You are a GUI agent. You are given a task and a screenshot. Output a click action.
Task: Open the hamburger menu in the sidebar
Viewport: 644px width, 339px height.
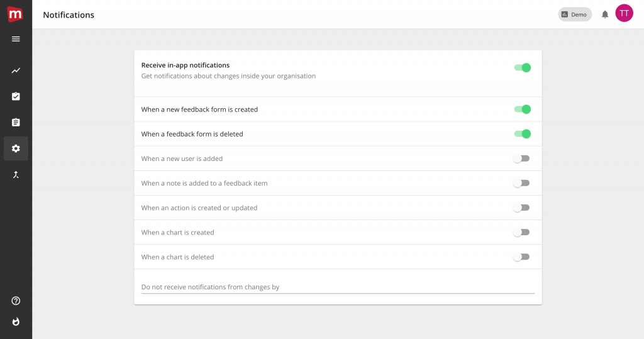click(x=16, y=39)
